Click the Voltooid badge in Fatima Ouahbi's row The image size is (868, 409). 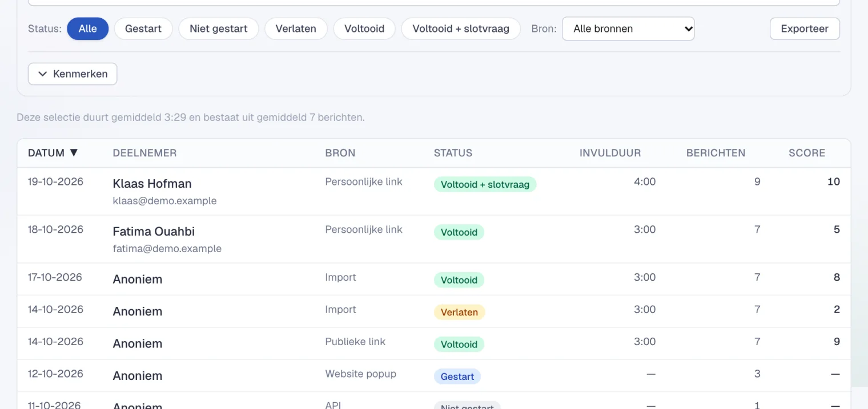[459, 232]
